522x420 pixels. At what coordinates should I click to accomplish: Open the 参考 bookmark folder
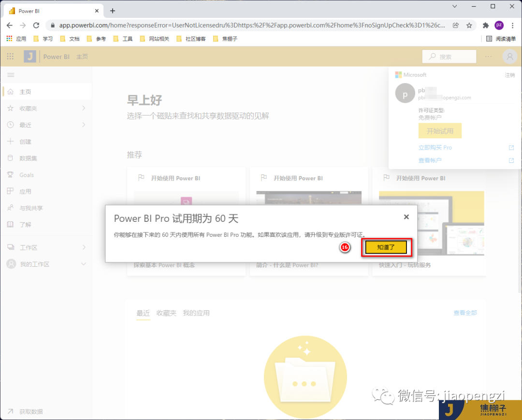tap(96, 39)
